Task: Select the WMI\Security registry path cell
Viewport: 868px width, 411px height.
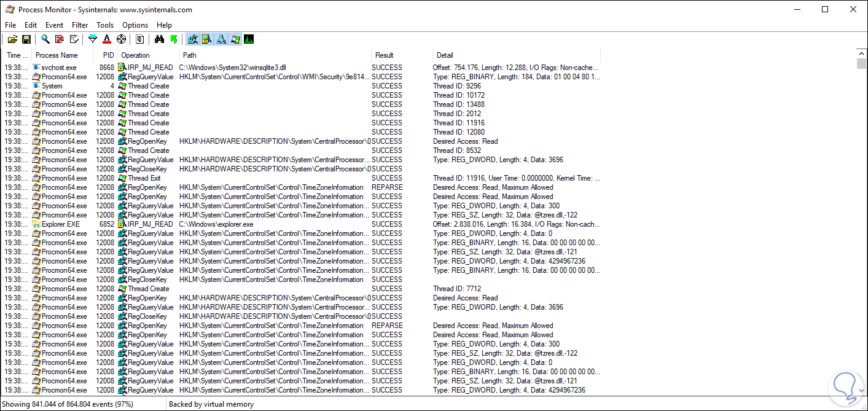Action: click(275, 77)
